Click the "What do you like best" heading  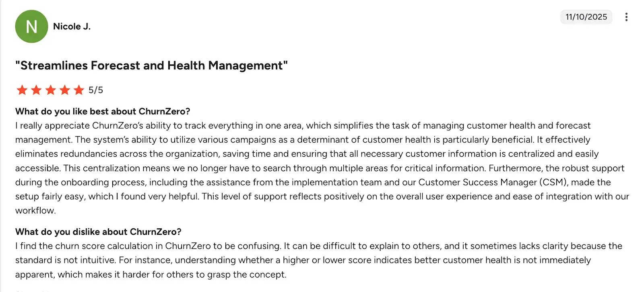click(x=102, y=111)
